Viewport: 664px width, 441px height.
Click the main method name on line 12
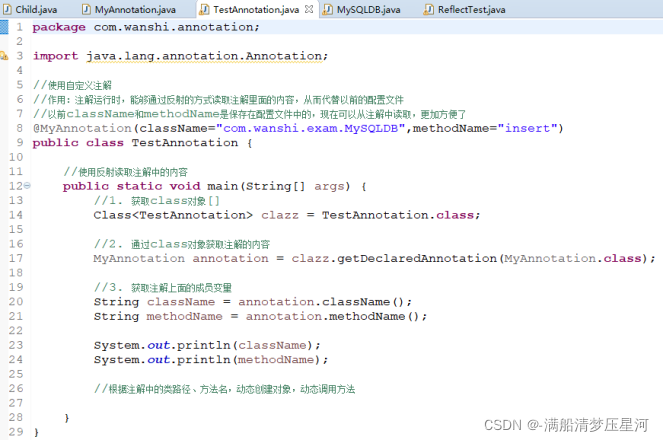point(222,186)
